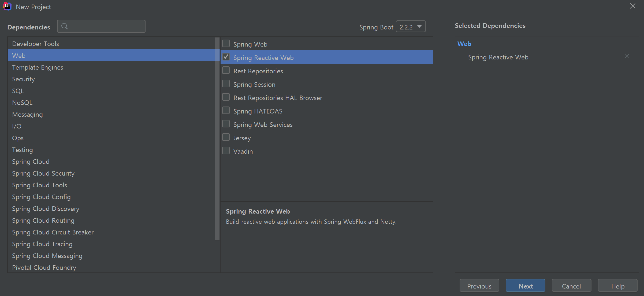Enable the Spring Web checkbox
Screen dimensions: 644x296
226,44
